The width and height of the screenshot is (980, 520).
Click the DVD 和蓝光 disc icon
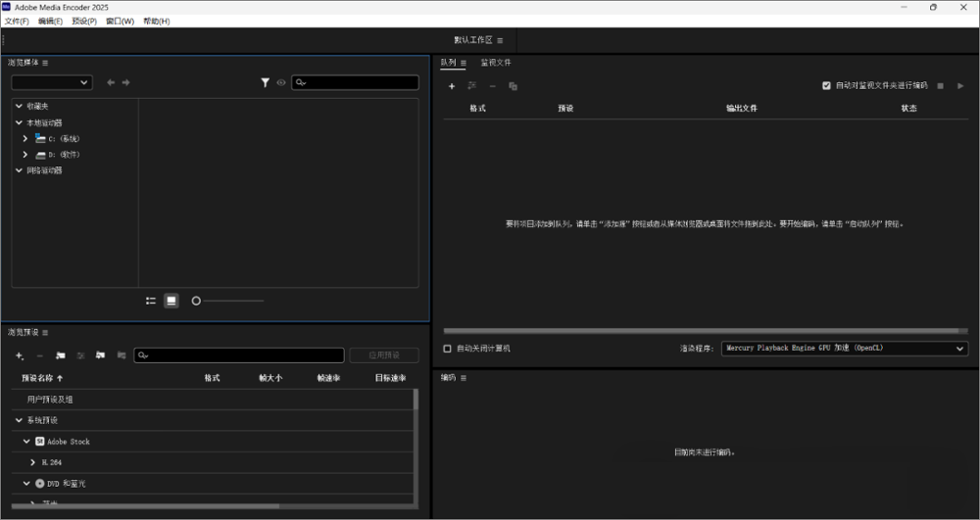40,483
